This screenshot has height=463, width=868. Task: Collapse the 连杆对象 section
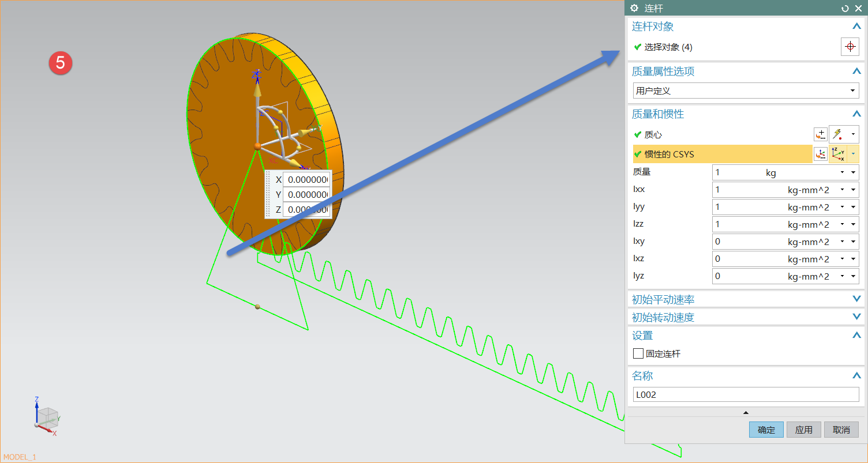[x=856, y=27]
